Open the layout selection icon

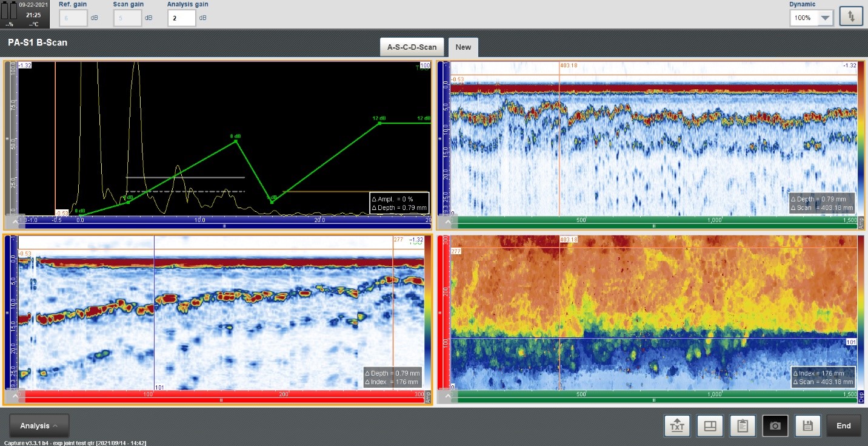tap(710, 426)
